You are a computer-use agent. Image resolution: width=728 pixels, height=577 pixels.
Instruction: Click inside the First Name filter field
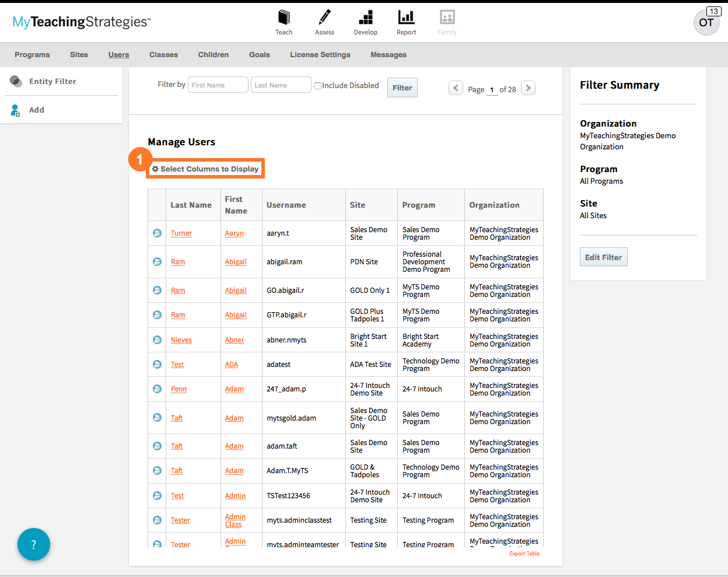pos(218,85)
